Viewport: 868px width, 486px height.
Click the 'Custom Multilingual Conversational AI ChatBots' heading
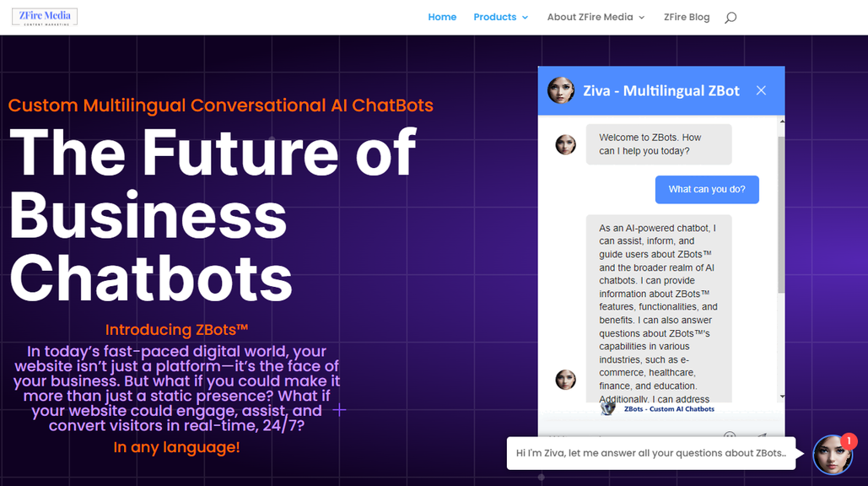click(220, 105)
